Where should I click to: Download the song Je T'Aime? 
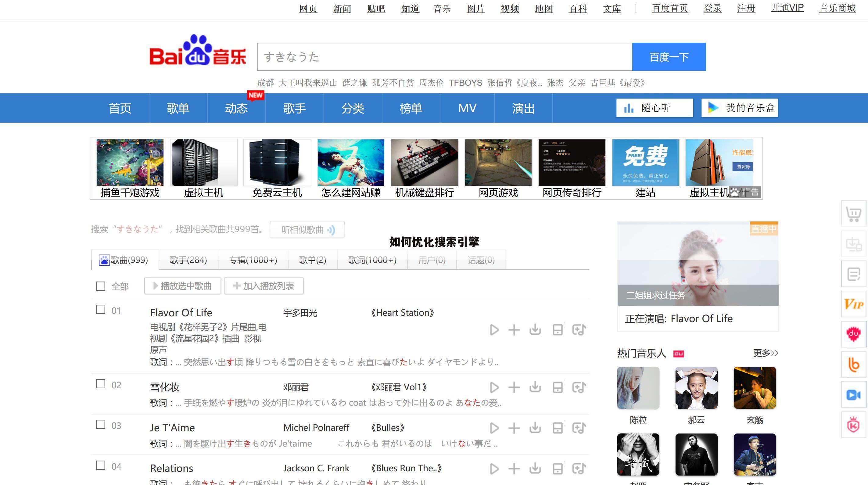(x=535, y=428)
